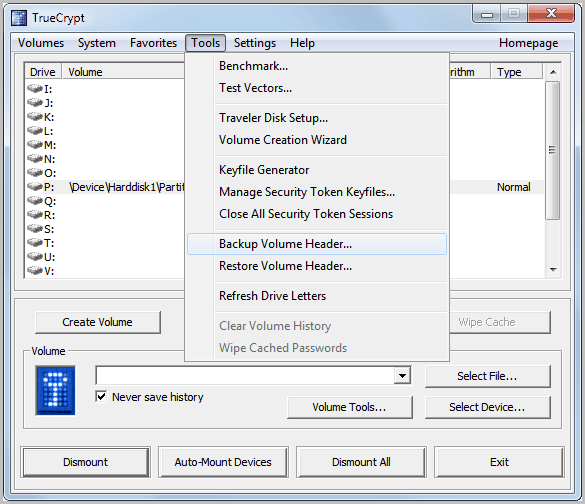Click the drive list scroll up arrow

point(553,72)
